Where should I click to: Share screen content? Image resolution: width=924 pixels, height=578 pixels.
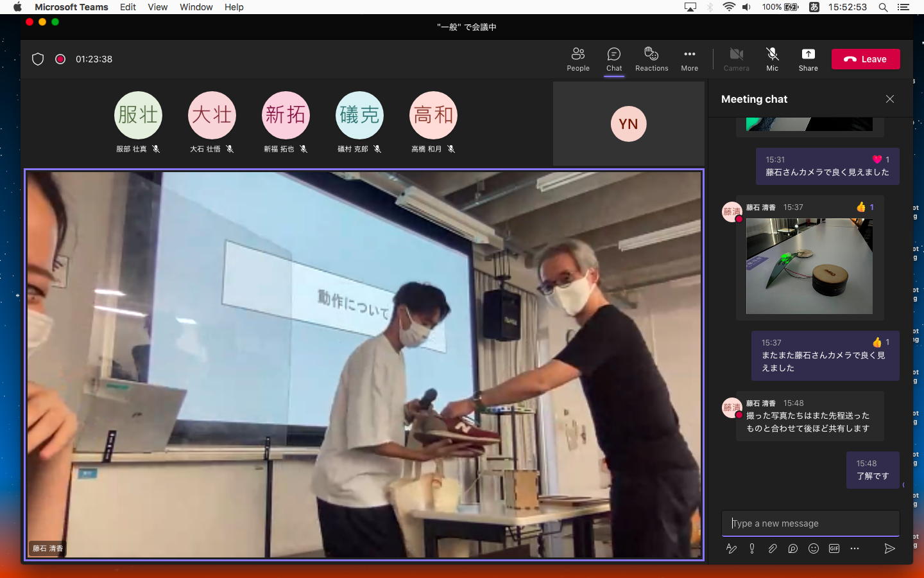point(808,59)
